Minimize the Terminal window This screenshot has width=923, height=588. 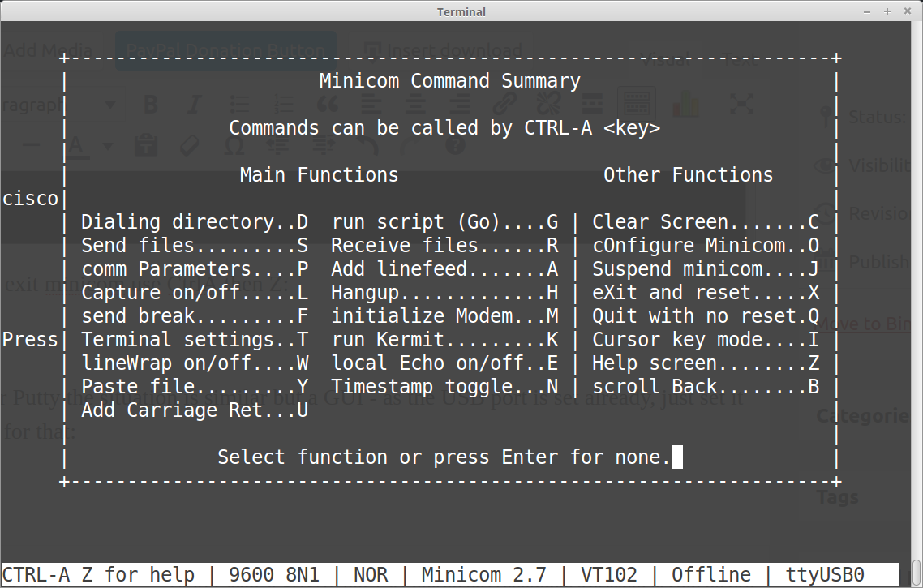[x=867, y=11]
